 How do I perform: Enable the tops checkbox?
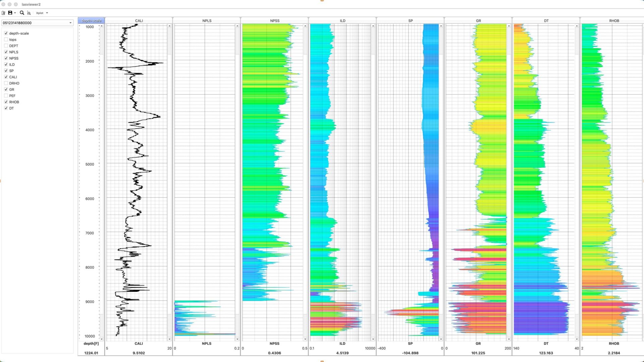click(x=6, y=40)
